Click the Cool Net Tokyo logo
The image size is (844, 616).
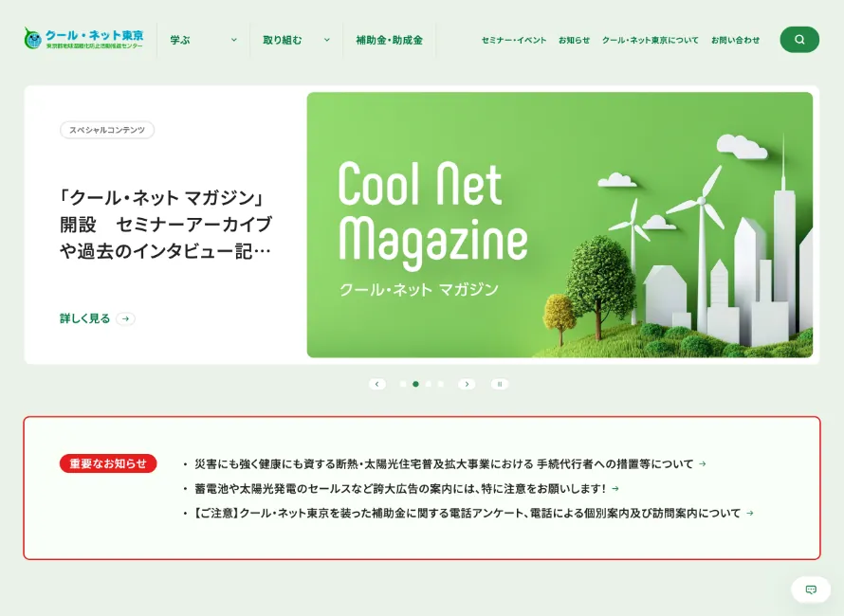[83, 39]
